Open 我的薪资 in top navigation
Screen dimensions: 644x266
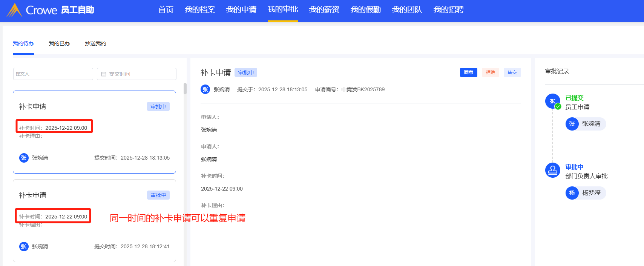[324, 10]
